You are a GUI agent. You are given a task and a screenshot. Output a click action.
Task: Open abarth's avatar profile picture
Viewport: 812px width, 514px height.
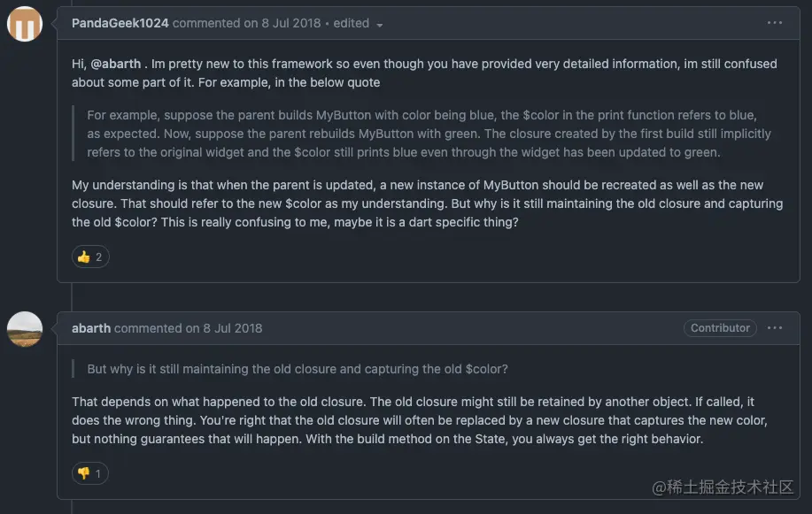coord(25,329)
